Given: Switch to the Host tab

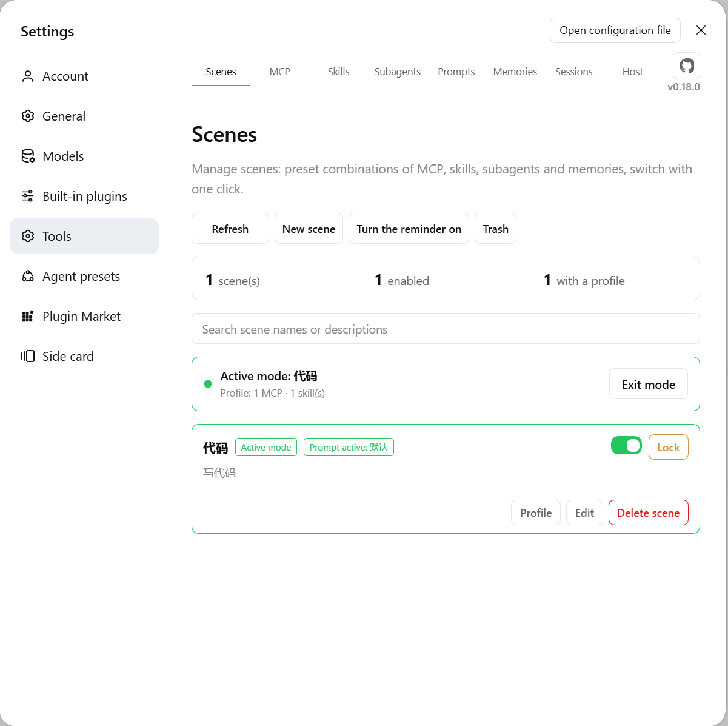Looking at the screenshot, I should (632, 72).
